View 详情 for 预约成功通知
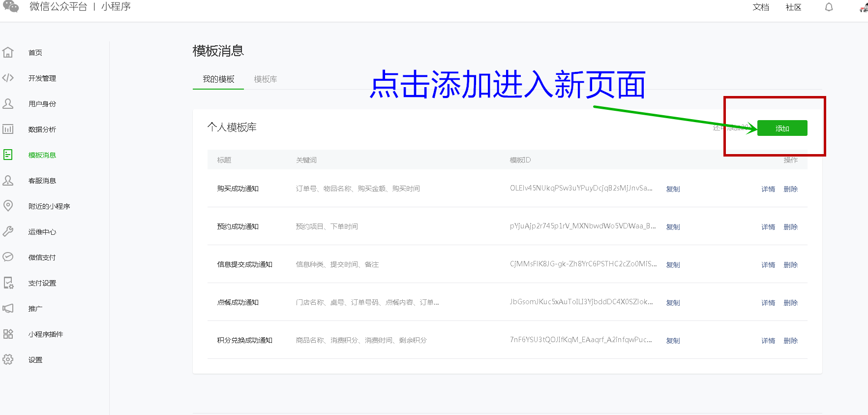 pos(768,227)
